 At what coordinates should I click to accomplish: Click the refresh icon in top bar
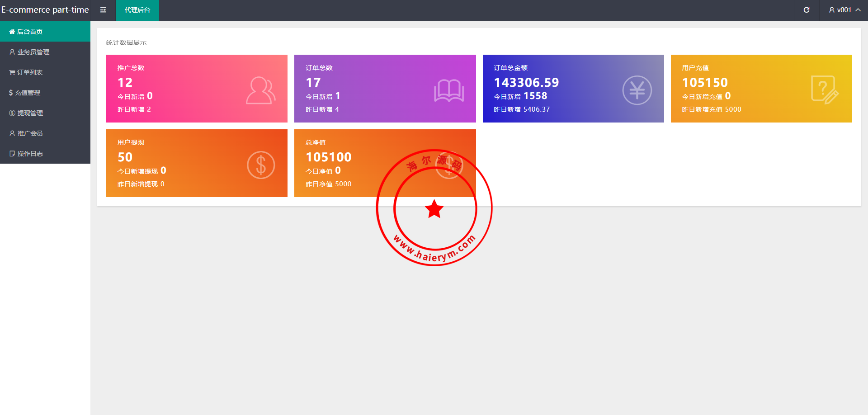pyautogui.click(x=807, y=10)
